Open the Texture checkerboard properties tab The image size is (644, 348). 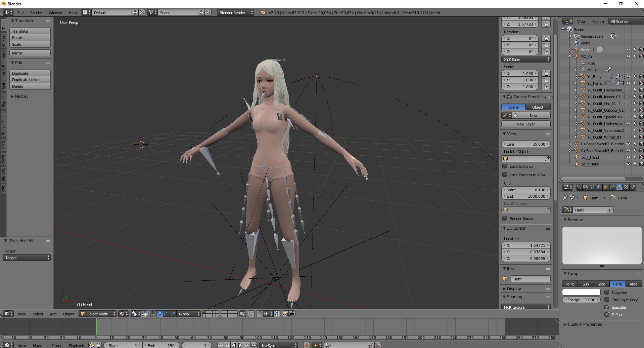point(626,187)
